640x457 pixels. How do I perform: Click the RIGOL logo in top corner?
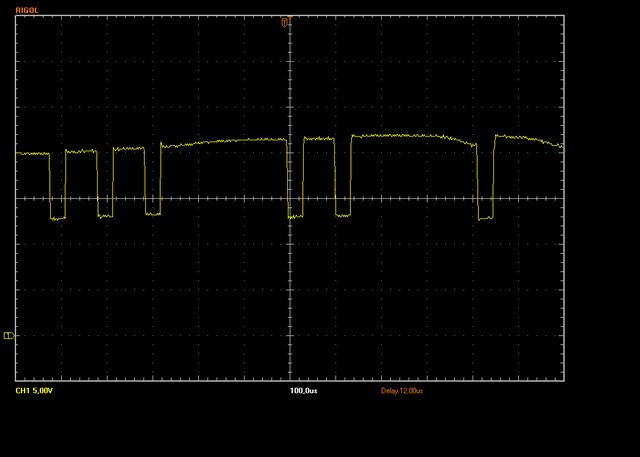pyautogui.click(x=27, y=9)
